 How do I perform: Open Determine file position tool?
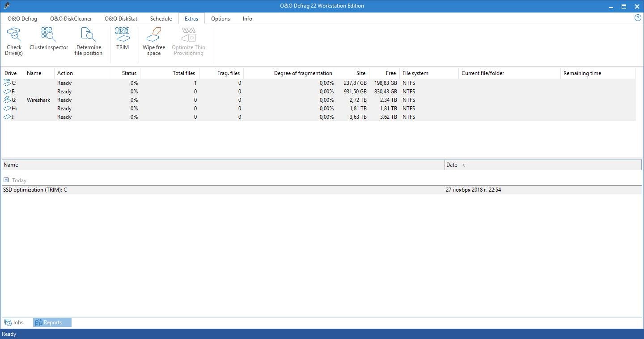pos(88,41)
